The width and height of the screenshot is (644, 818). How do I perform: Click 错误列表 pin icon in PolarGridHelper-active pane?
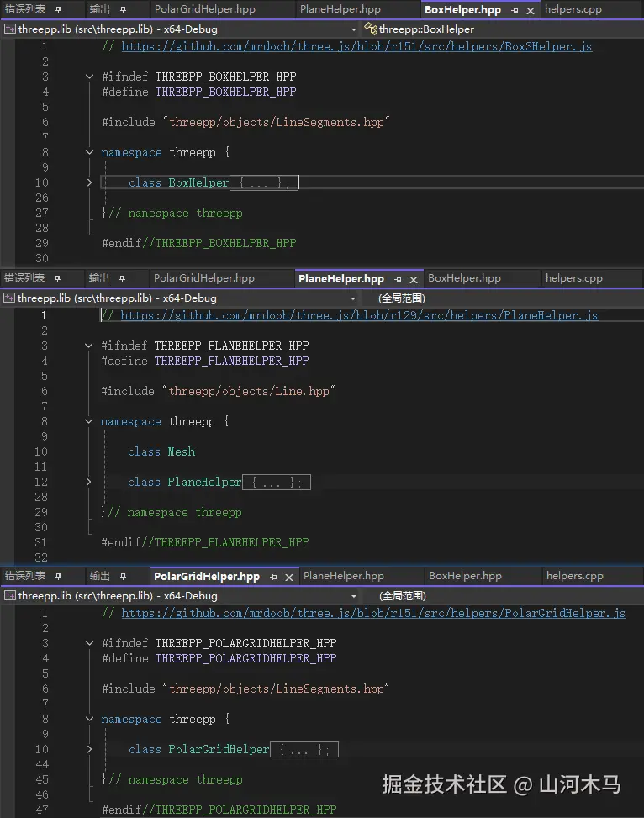click(59, 577)
